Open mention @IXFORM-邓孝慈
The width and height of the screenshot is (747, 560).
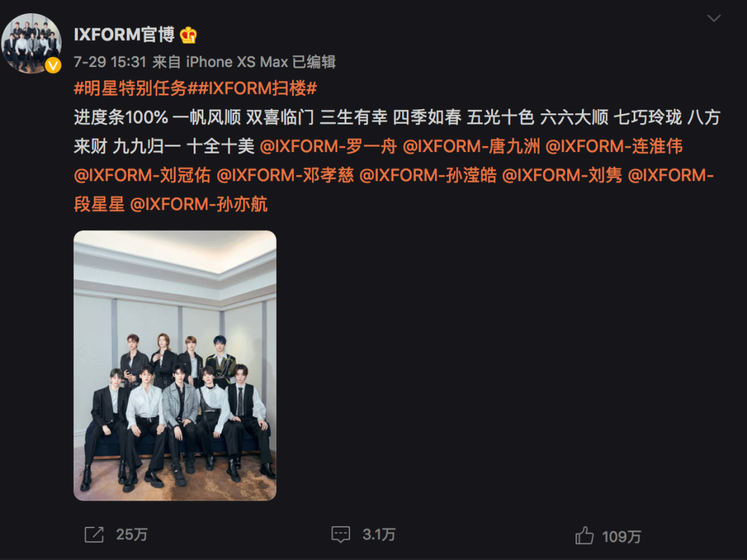coord(286,175)
